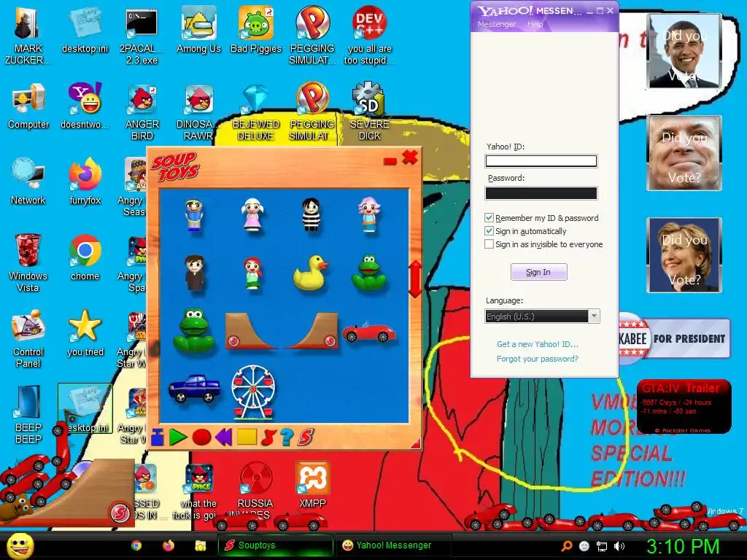Click Get a new Yahoo! ID link
The image size is (747, 560).
pyautogui.click(x=538, y=344)
